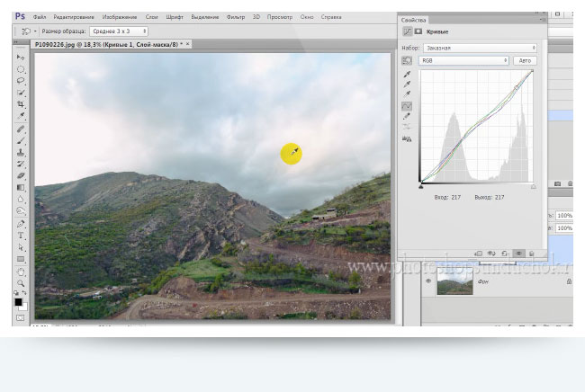Select the Brush tool
Image resolution: width=585 pixels, height=392 pixels.
pos(21,141)
